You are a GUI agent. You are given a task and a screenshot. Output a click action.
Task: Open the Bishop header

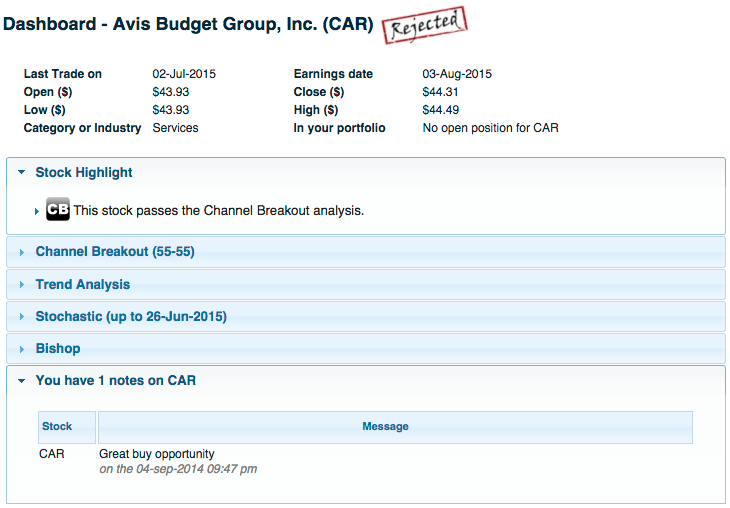click(366, 349)
